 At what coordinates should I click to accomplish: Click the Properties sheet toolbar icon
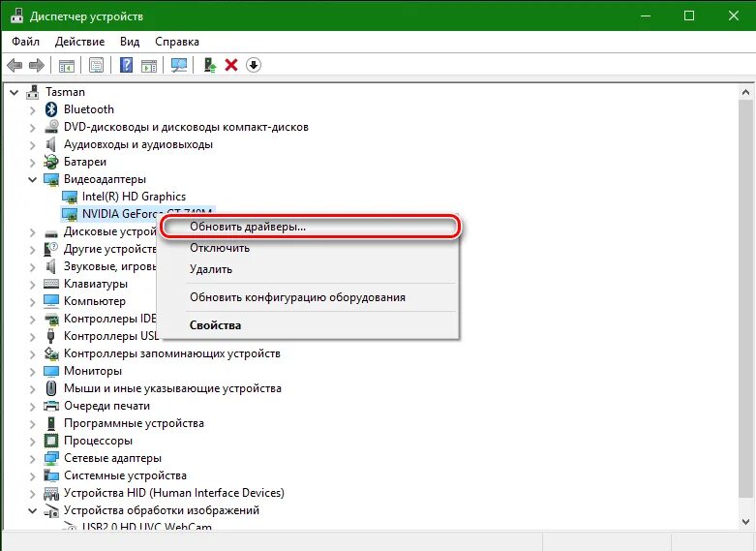click(97, 65)
